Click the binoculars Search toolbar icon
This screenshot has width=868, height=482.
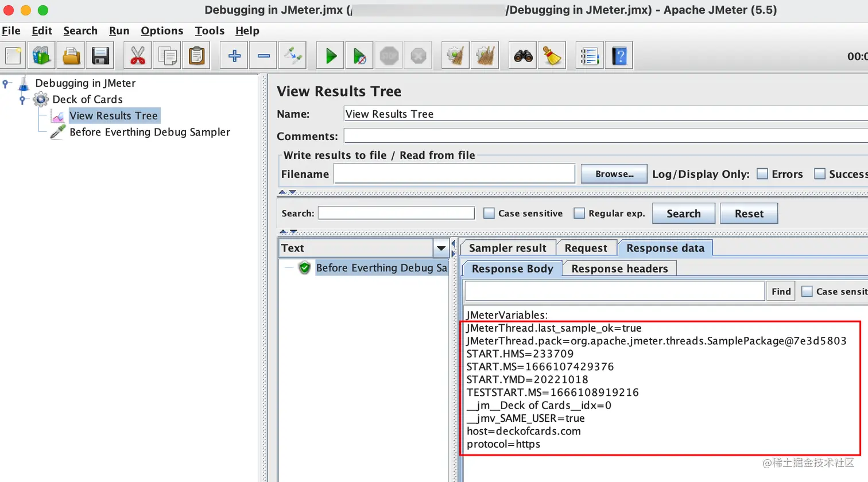click(x=523, y=56)
